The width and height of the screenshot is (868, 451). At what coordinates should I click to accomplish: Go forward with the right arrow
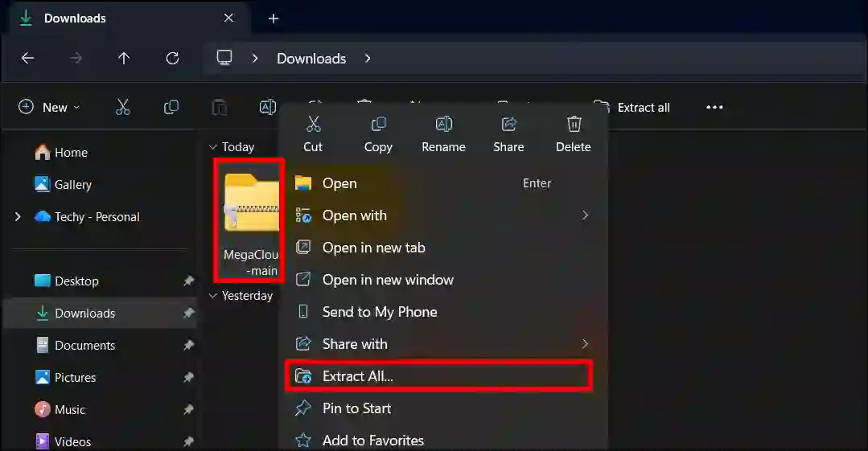click(76, 58)
